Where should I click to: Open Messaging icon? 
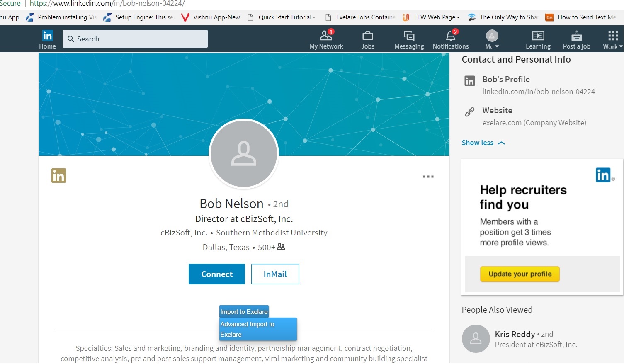(x=409, y=36)
